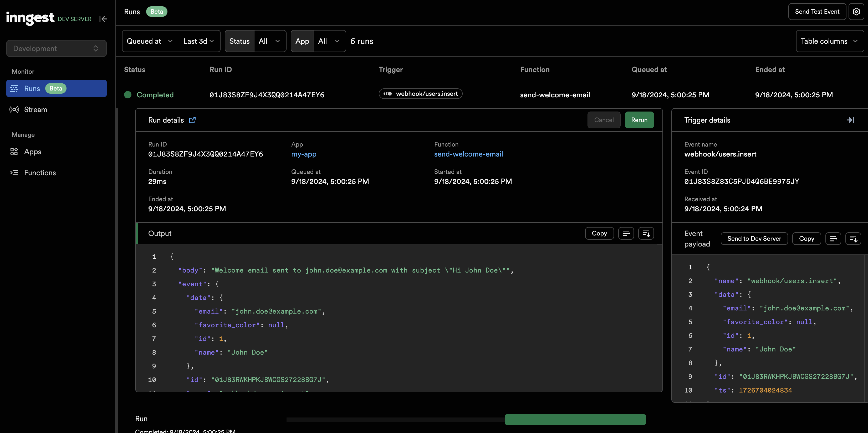868x433 pixels.
Task: Click the Apps grid icon in sidebar
Action: click(14, 152)
